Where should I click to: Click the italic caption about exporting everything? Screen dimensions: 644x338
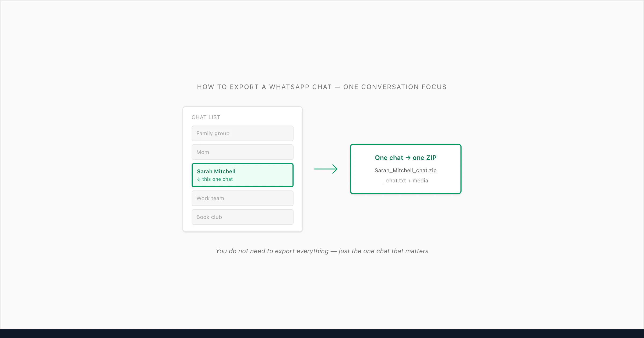[x=322, y=251]
